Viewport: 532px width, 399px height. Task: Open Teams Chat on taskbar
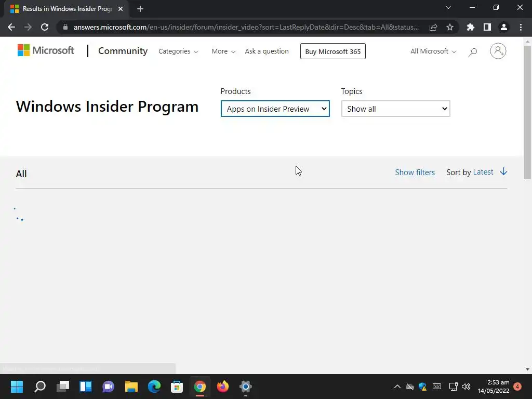[108, 387]
